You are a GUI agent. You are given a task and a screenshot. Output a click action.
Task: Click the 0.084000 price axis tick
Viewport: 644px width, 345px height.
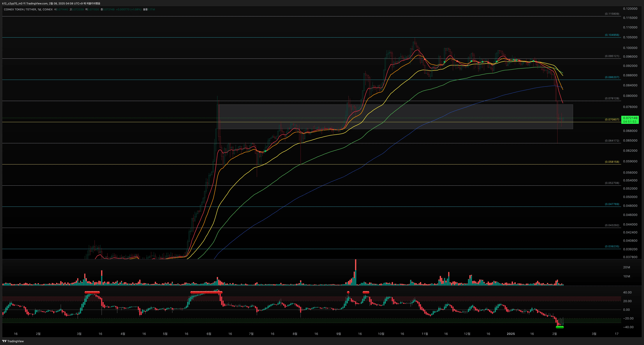point(630,85)
